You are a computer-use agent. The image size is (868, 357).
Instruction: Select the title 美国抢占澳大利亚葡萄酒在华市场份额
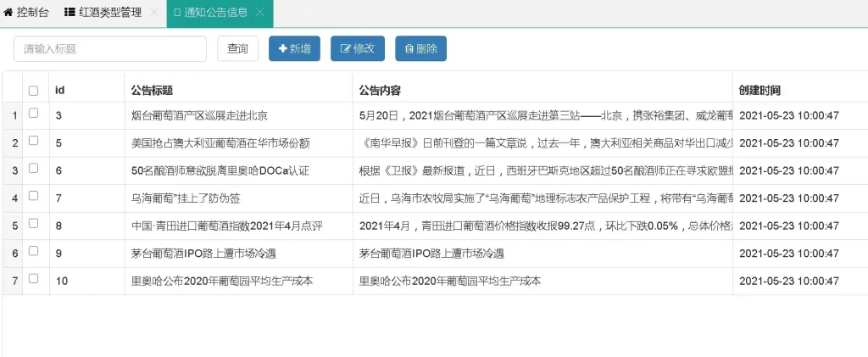pos(220,143)
